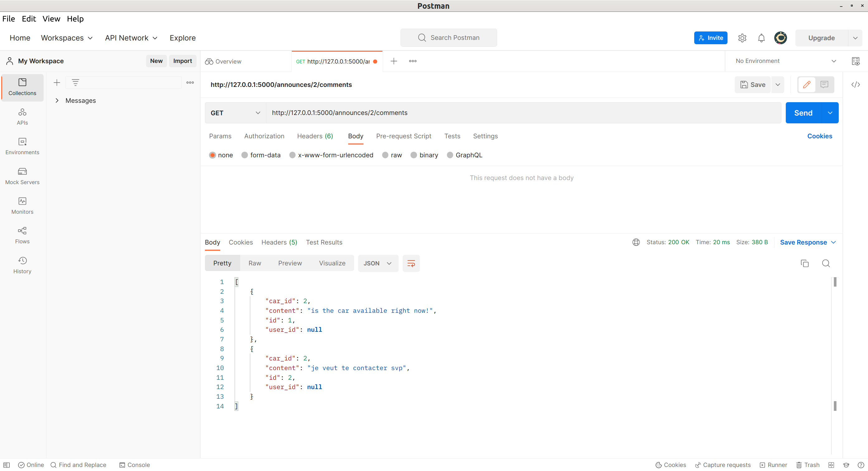Open the environment quick look icon
Image resolution: width=868 pixels, height=471 pixels.
click(x=855, y=61)
